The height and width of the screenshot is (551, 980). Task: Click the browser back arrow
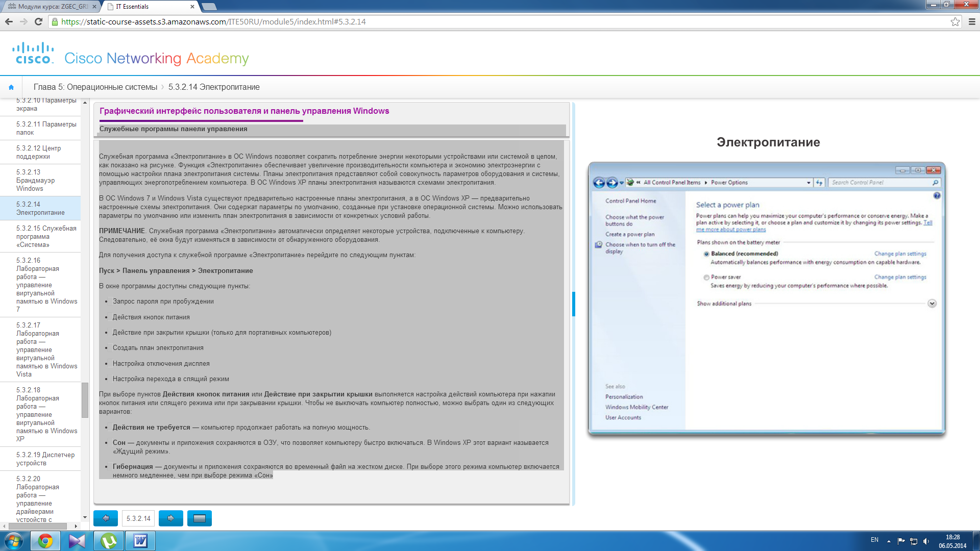[9, 21]
